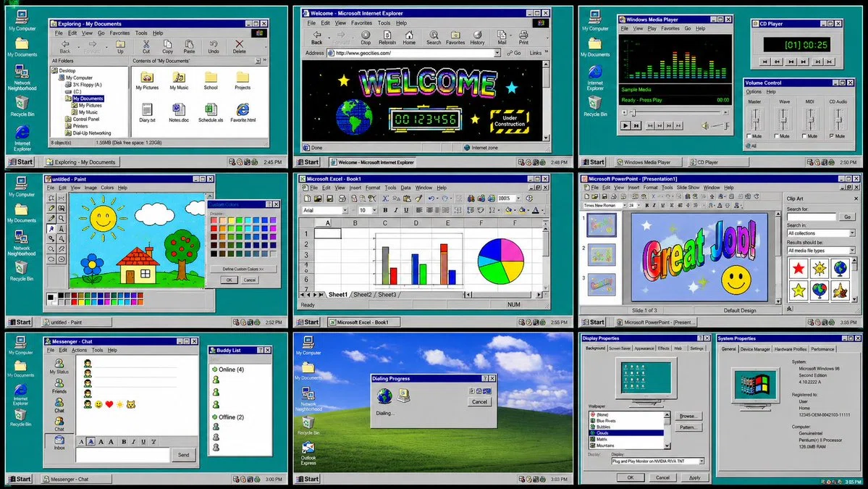Screen dimensions: 868x489
Task: Toggle Mute under Wave volume
Action: click(777, 135)
